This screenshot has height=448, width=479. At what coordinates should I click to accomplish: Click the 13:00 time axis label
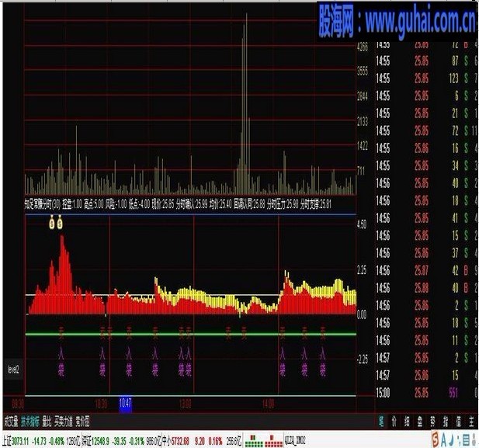(185, 405)
